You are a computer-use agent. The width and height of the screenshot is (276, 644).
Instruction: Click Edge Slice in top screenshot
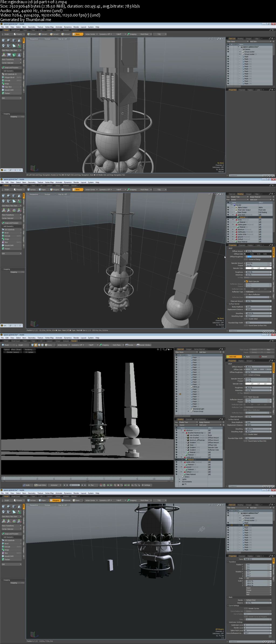pyautogui.click(x=11, y=87)
